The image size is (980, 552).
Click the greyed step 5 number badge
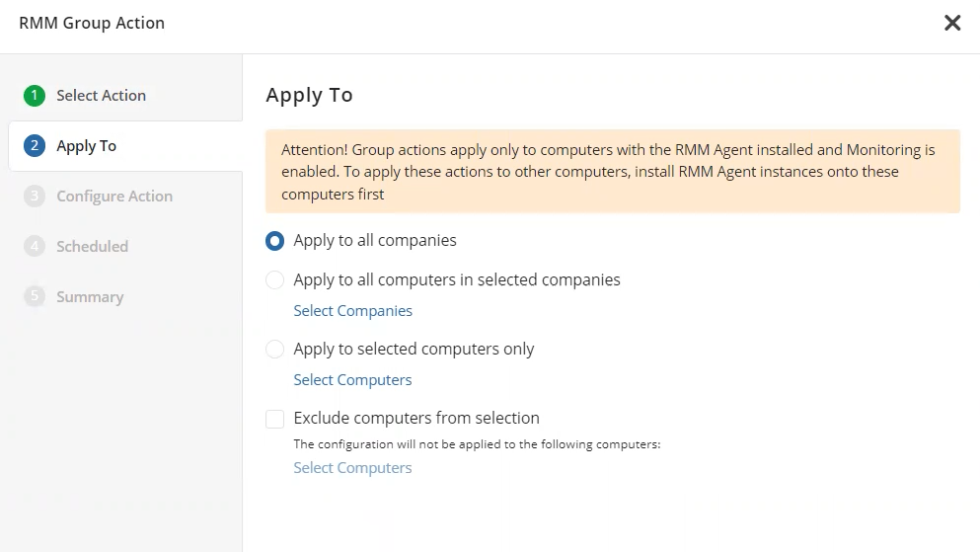[x=36, y=297]
